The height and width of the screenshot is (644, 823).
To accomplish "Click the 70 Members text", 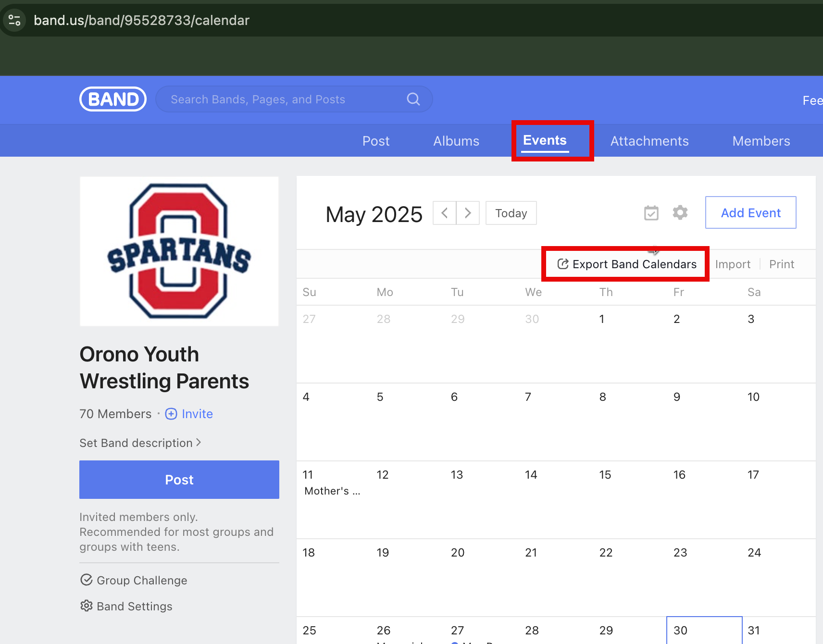I will 115,414.
